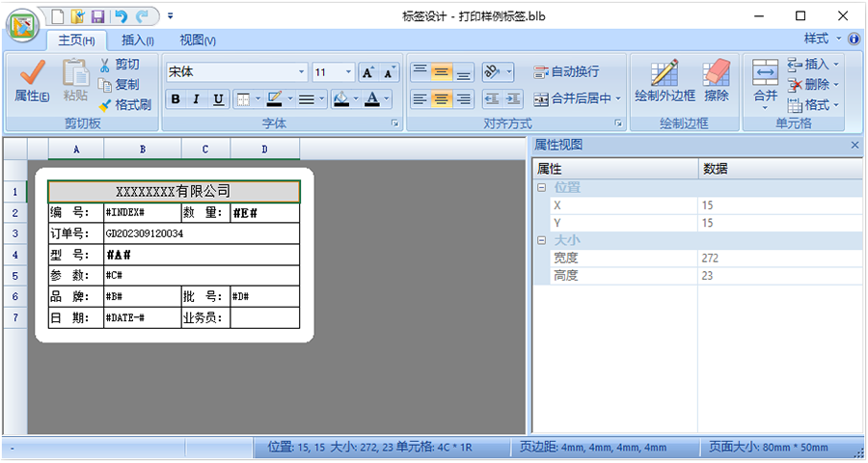The image size is (868, 463).
Task: Click the 剪切 (Cut) scissors icon
Action: pyautogui.click(x=105, y=65)
